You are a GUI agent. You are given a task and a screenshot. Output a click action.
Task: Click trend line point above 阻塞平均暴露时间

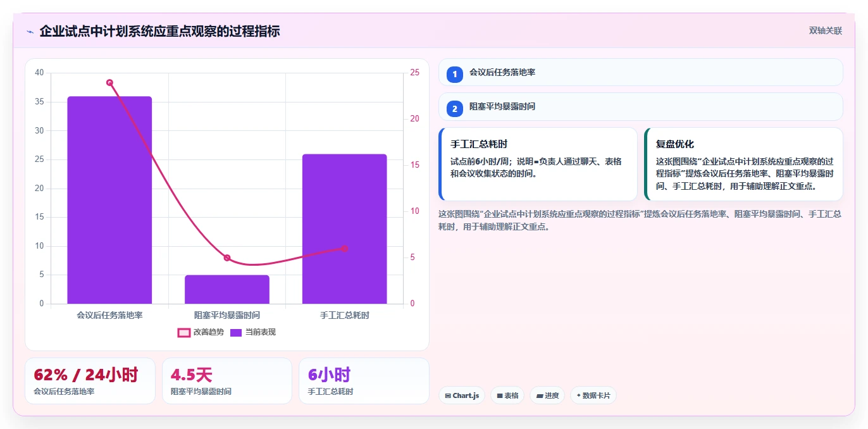(227, 258)
